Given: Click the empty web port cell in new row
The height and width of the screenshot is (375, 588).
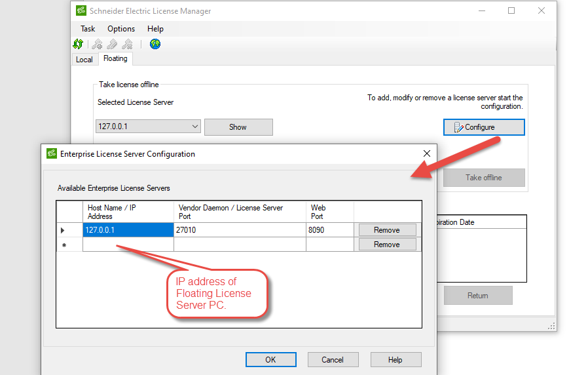Looking at the screenshot, I should [x=330, y=245].
